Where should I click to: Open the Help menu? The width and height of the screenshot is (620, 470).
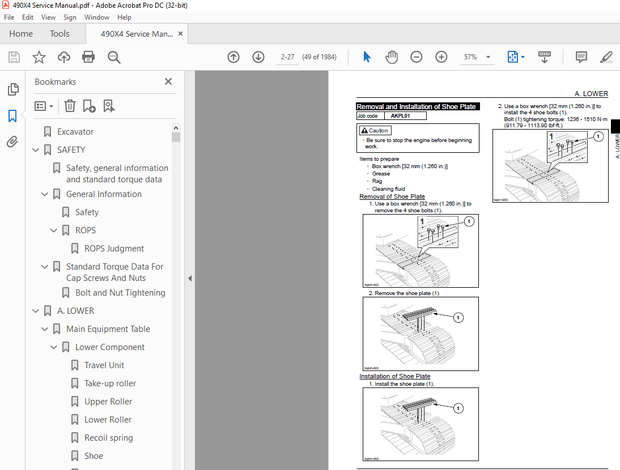pos(124,17)
